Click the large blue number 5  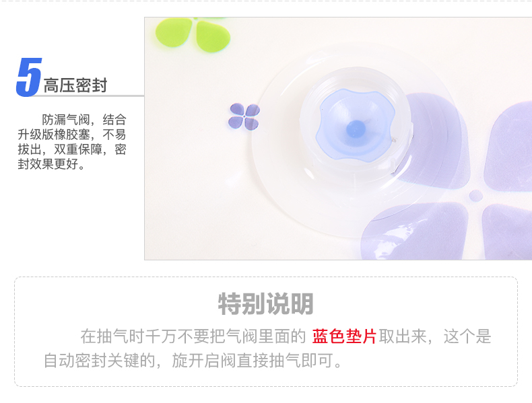[29, 77]
